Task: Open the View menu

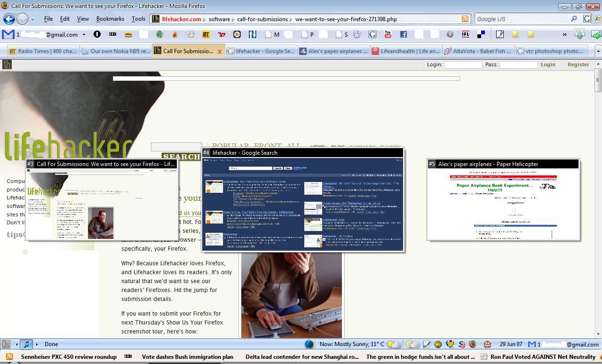Action: (x=83, y=19)
